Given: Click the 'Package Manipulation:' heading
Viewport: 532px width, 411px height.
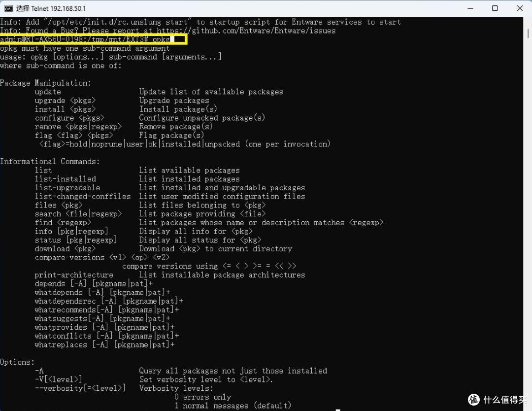Looking at the screenshot, I should 45,83.
